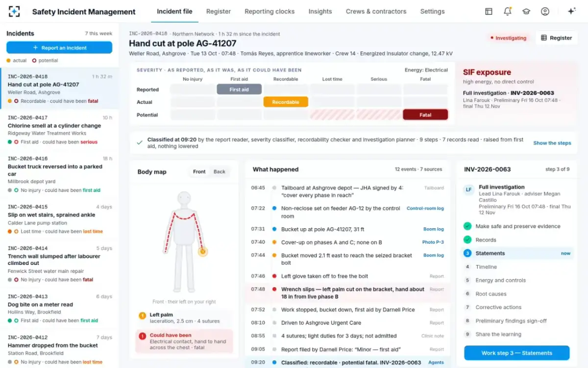Click the step 3 number badge for Statements

[x=467, y=253]
